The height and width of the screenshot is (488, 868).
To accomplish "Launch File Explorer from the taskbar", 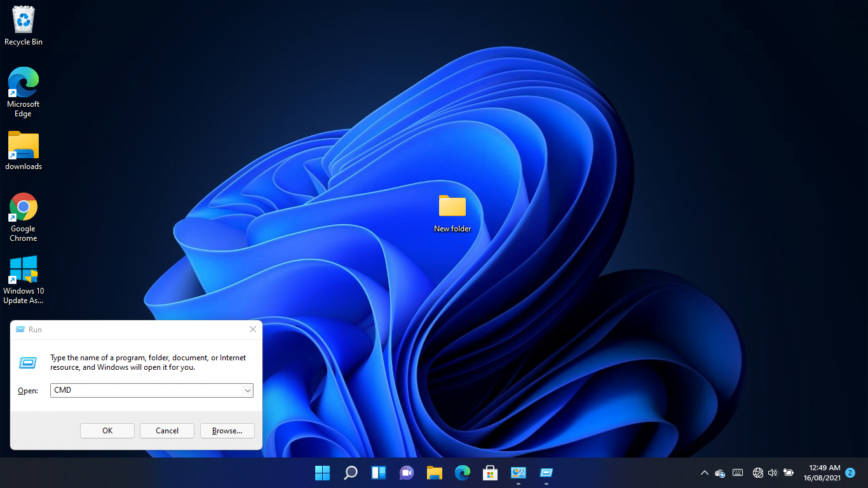I will coord(434,473).
